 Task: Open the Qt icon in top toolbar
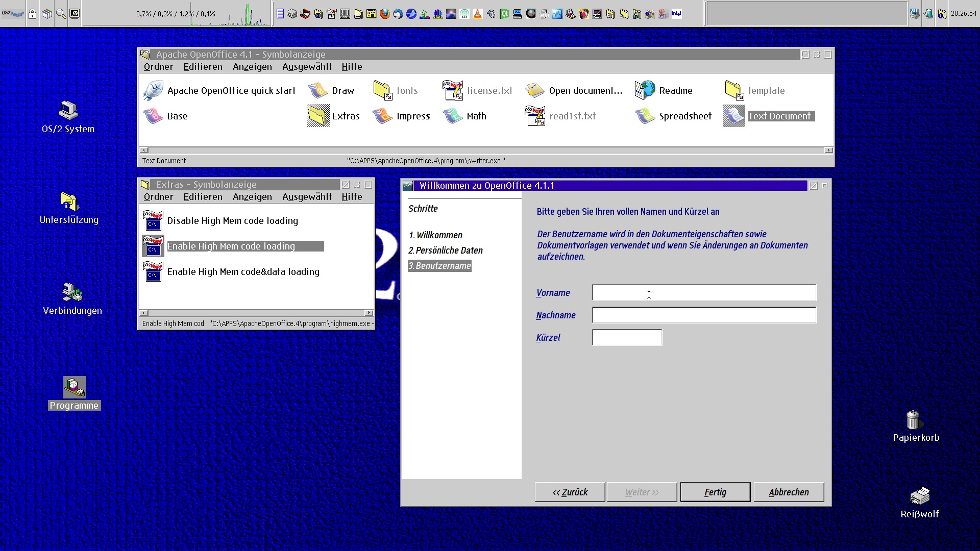[x=504, y=14]
